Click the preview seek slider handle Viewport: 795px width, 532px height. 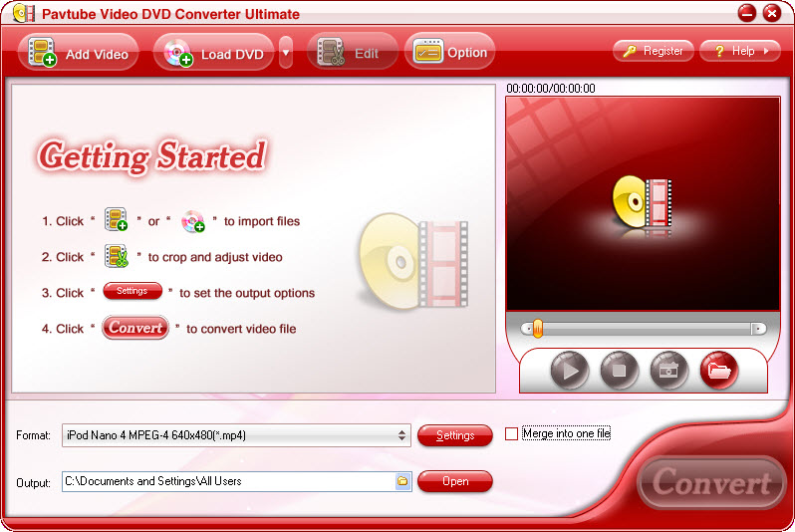[537, 329]
